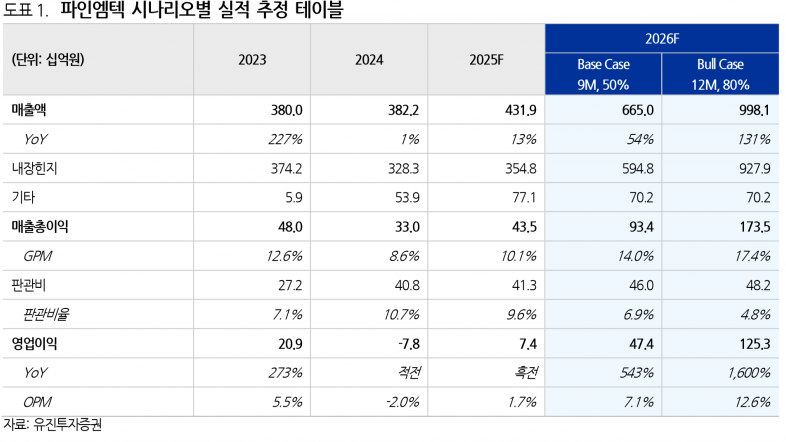
Task: Select the 영업이익 value '125.3'
Action: [x=755, y=344]
